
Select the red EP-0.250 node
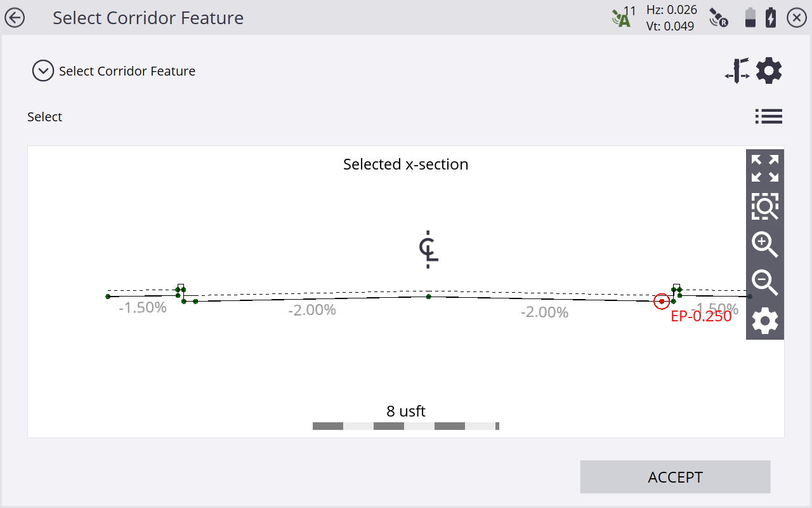click(x=662, y=302)
